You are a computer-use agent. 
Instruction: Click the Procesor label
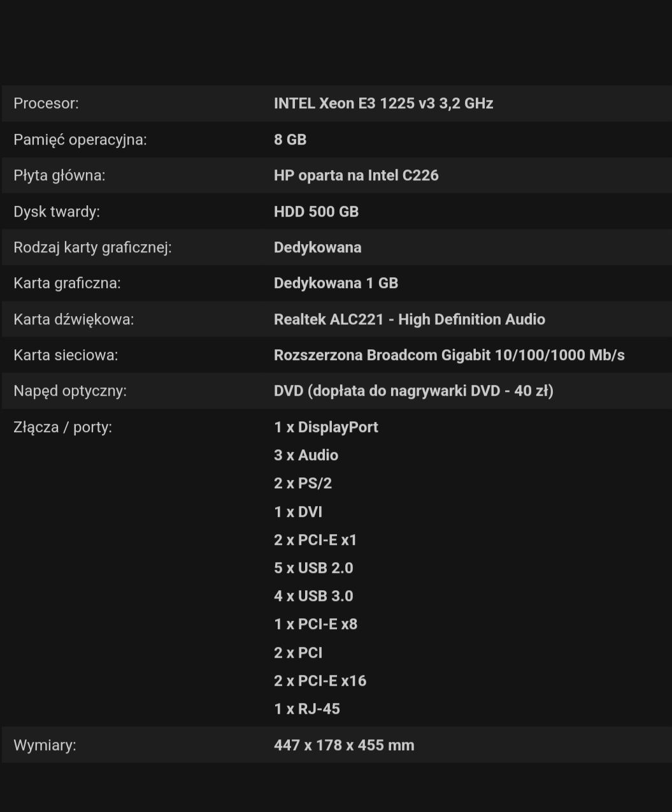[46, 103]
